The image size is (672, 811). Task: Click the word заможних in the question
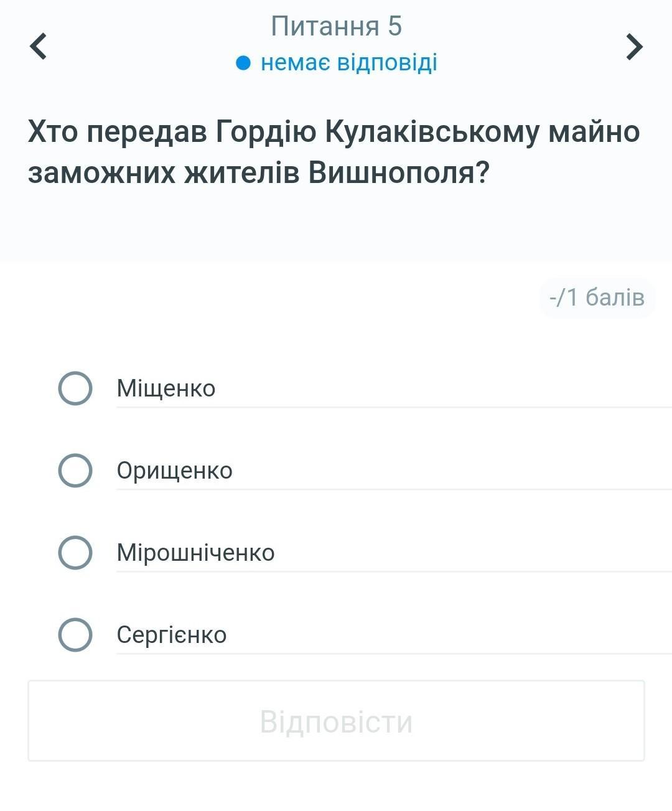coord(101,173)
